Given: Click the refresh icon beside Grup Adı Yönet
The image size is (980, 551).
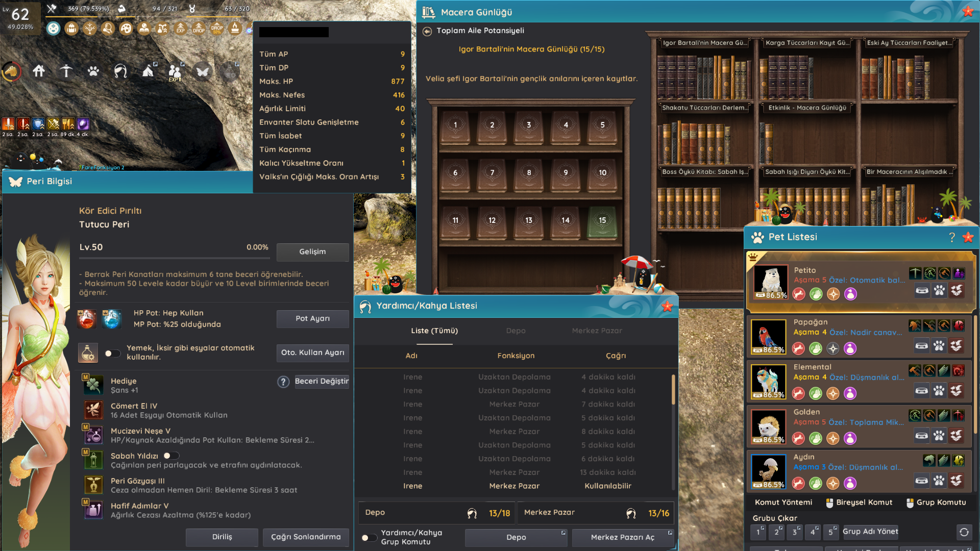Looking at the screenshot, I should [x=964, y=532].
